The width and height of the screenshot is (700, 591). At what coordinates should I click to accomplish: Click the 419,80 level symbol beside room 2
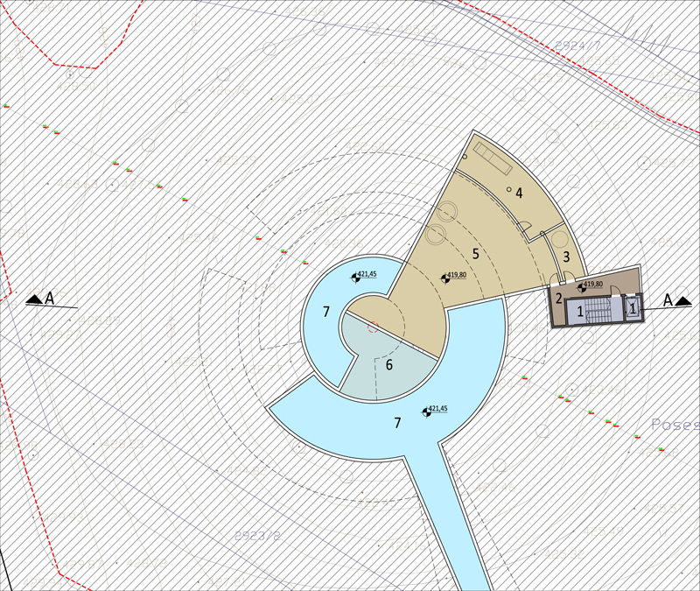pyautogui.click(x=583, y=287)
